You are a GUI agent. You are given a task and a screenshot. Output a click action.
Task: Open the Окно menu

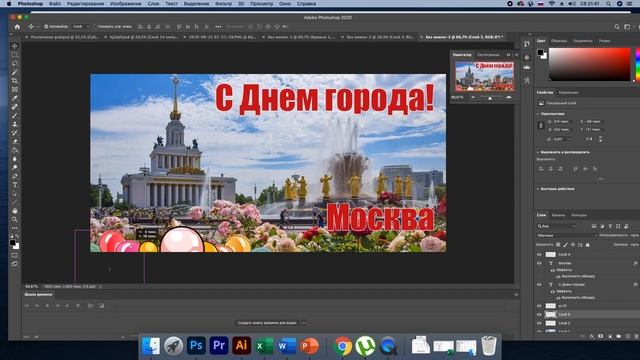(285, 4)
